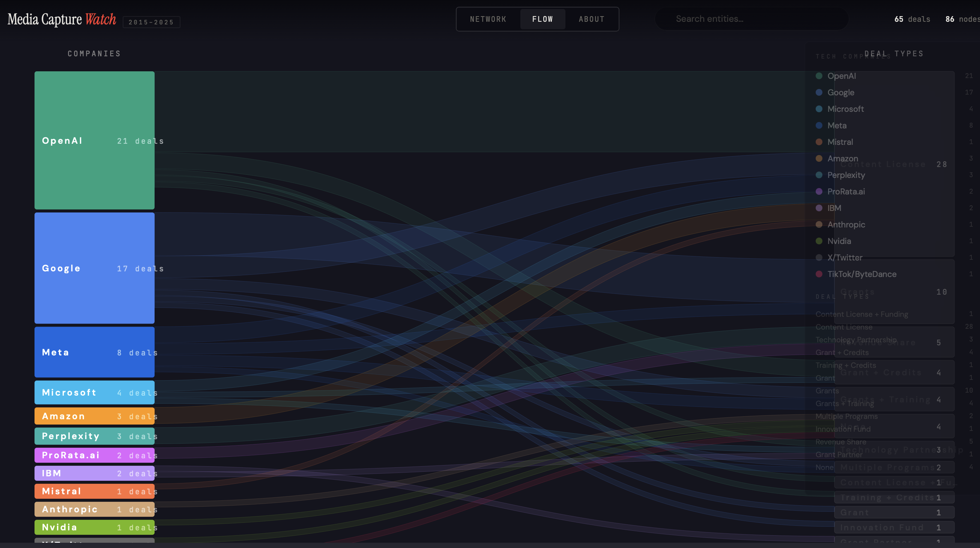Select the OpenAI company block

(94, 140)
